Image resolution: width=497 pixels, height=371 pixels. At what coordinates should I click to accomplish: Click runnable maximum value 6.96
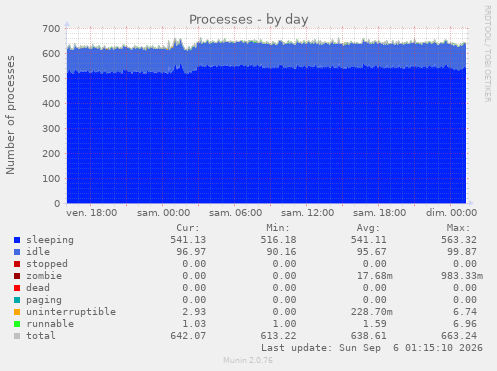(465, 324)
